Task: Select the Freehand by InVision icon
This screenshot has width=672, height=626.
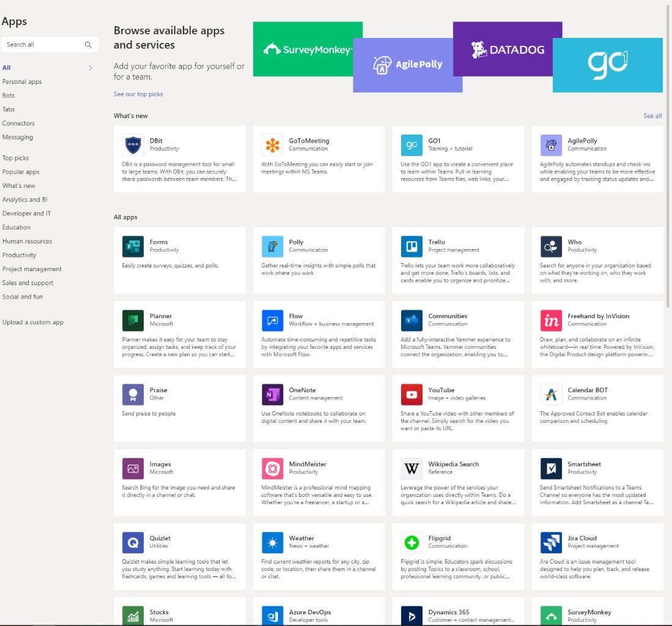Action: point(551,320)
